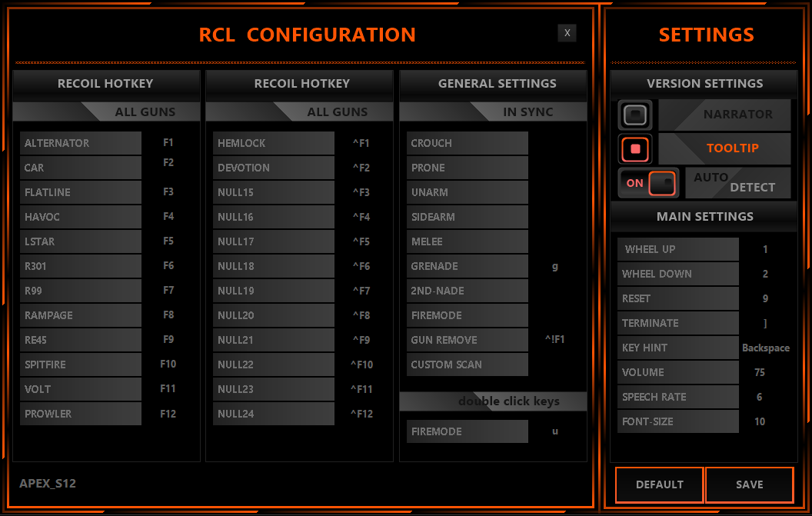The width and height of the screenshot is (812, 516).
Task: Click the Backspace key hint value
Action: [766, 348]
